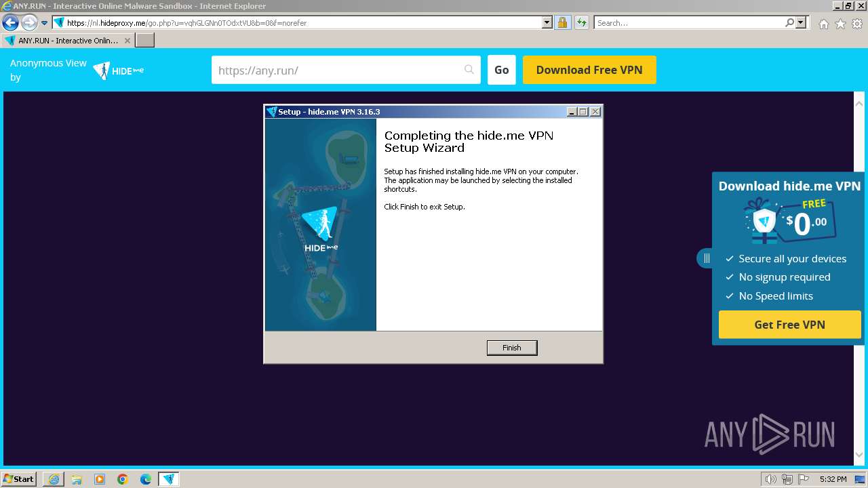The height and width of the screenshot is (488, 868).
Task: Click 'Completing the hide.me VPN Setup Wizard' heading
Action: pyautogui.click(x=469, y=142)
